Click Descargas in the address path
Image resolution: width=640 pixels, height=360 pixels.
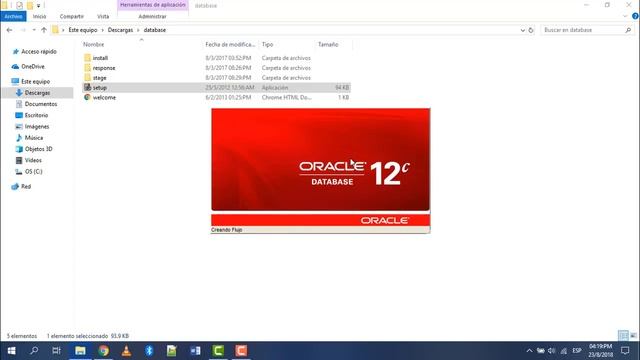120,30
